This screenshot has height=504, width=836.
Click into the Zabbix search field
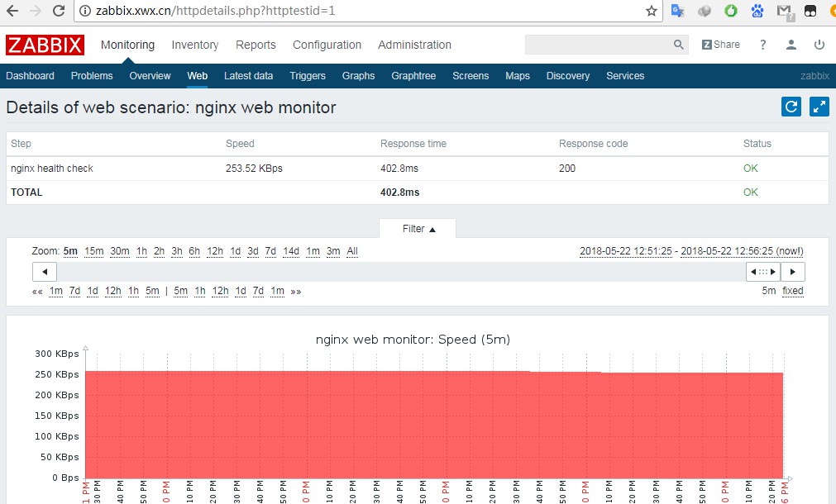598,45
